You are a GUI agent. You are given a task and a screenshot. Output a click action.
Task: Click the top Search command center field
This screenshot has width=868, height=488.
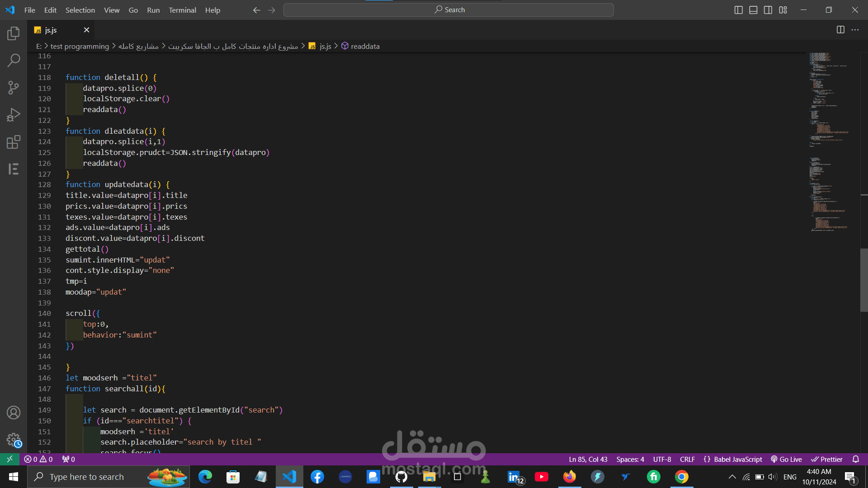[448, 10]
